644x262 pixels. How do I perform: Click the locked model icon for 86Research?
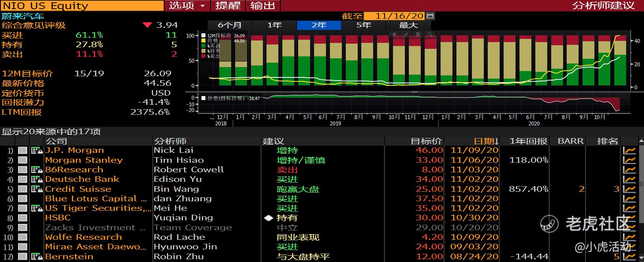36,170
